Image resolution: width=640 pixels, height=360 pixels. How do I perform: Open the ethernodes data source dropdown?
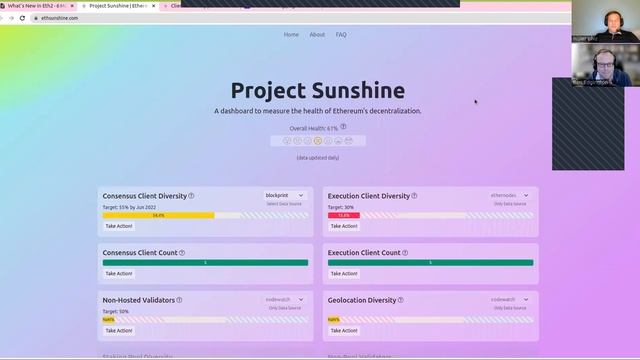[x=509, y=196]
